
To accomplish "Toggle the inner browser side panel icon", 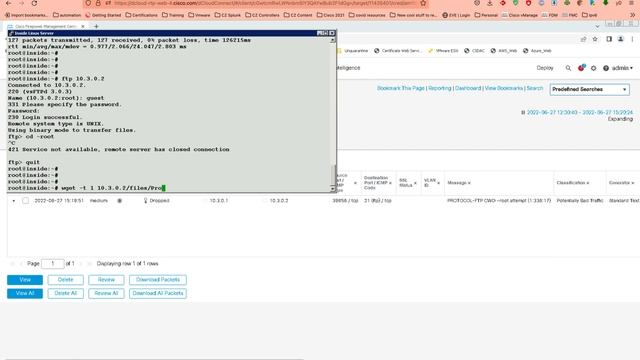I will pyautogui.click(x=609, y=39).
